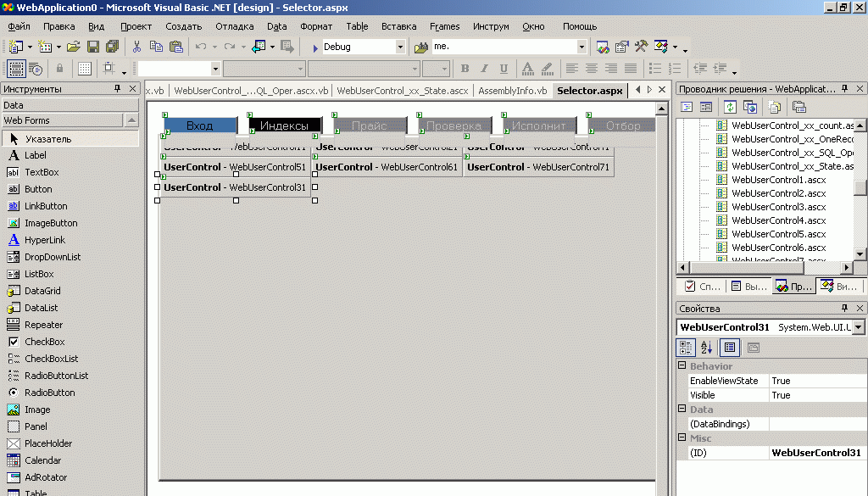Switch Properties to Categorized view
Screen dimensions: 868x496
pyautogui.click(x=686, y=348)
